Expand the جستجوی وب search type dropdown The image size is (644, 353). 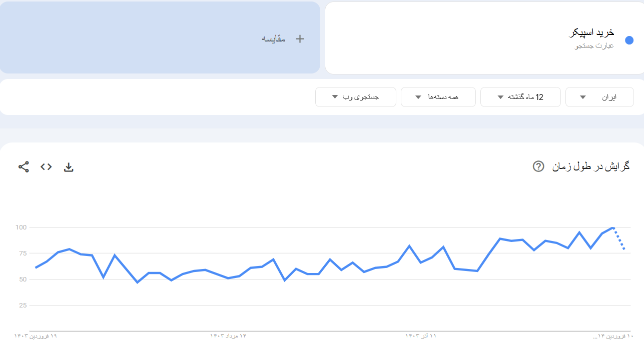(x=355, y=97)
